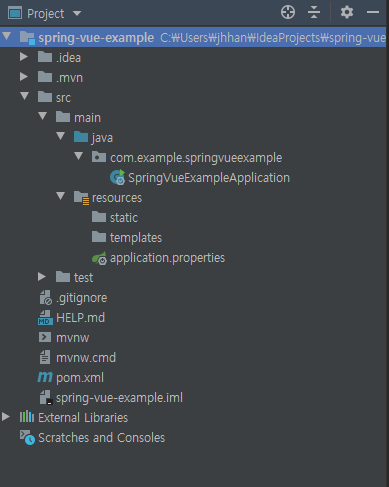
Task: Click the Project title label in the header
Action: pyautogui.click(x=46, y=14)
